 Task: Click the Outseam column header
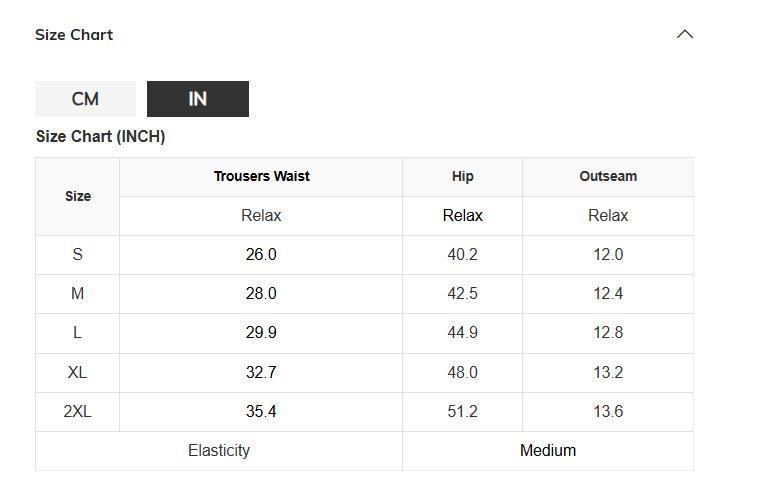[607, 176]
